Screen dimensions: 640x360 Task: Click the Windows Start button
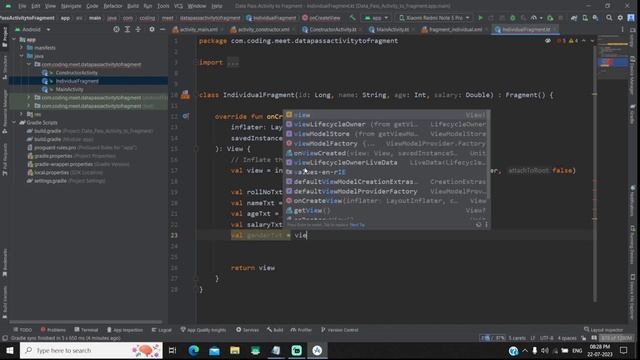[9, 350]
